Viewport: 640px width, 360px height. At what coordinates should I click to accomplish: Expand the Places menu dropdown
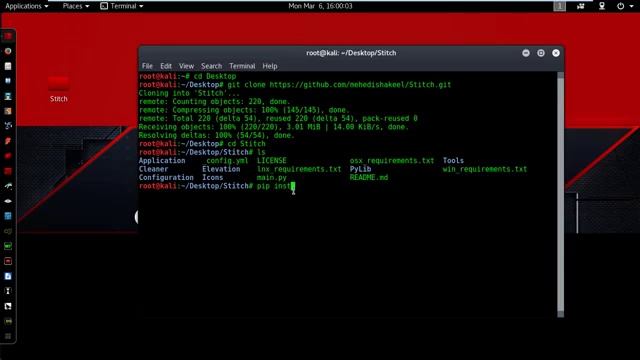click(x=76, y=6)
